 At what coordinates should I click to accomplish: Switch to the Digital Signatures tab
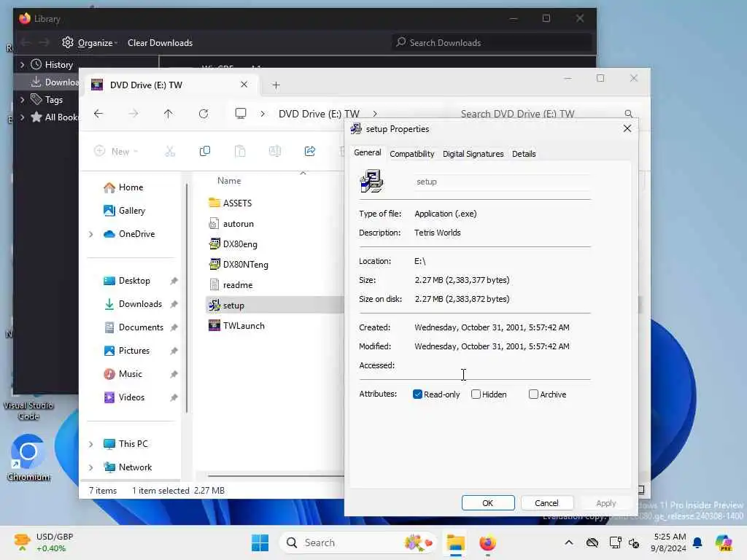tap(473, 154)
